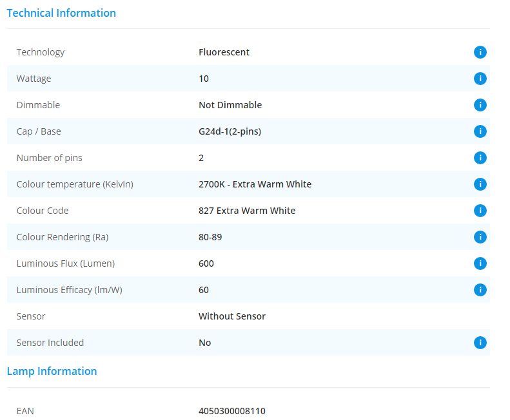Select the EAN number 4050300008110

click(232, 411)
